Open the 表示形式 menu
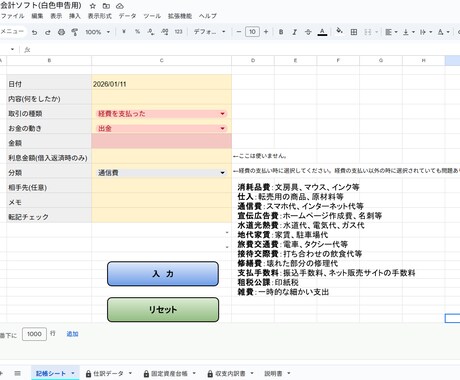 99,16
